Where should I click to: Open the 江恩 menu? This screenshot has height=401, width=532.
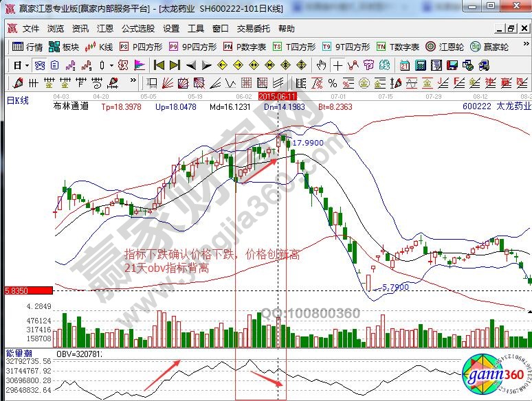pos(105,29)
